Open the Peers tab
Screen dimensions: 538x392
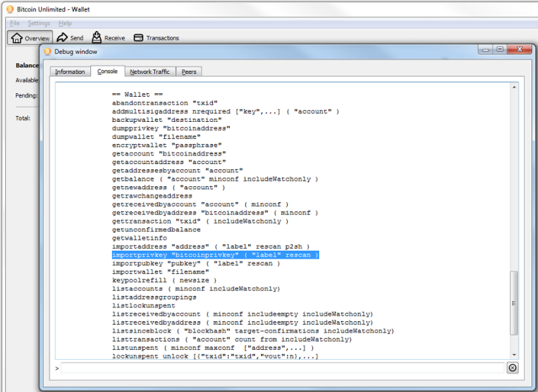189,72
